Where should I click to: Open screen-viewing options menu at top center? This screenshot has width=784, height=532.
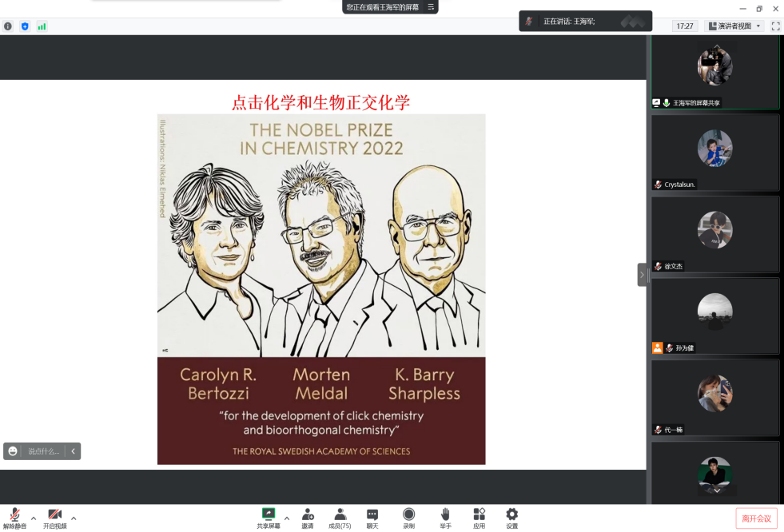[431, 7]
